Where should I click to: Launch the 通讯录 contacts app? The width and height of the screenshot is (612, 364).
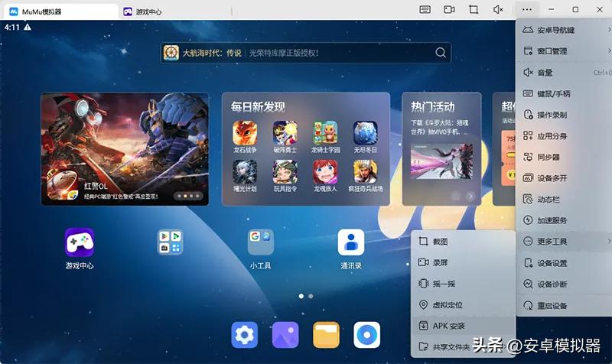[351, 243]
